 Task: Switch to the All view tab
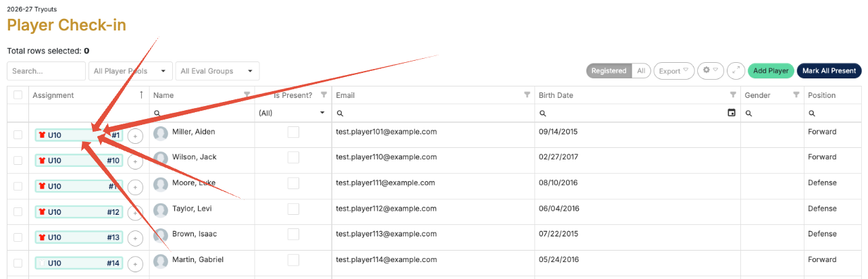click(641, 71)
